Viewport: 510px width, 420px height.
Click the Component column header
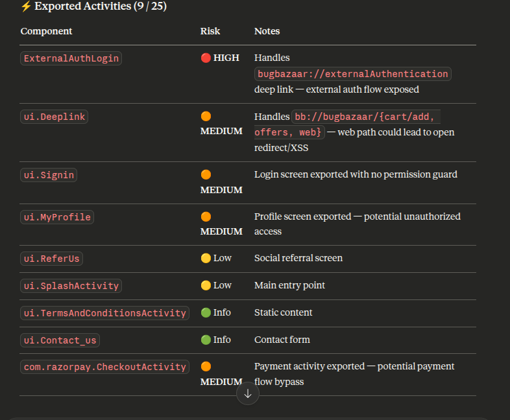coord(47,31)
